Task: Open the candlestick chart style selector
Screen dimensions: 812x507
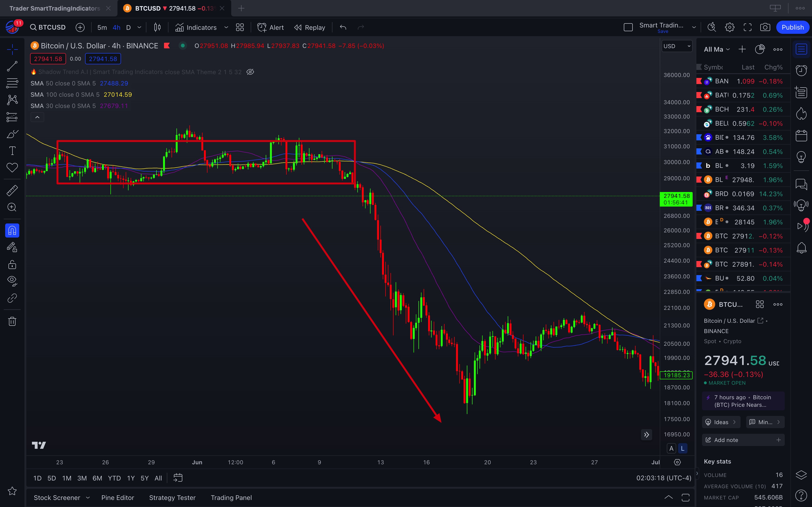Action: [x=157, y=27]
